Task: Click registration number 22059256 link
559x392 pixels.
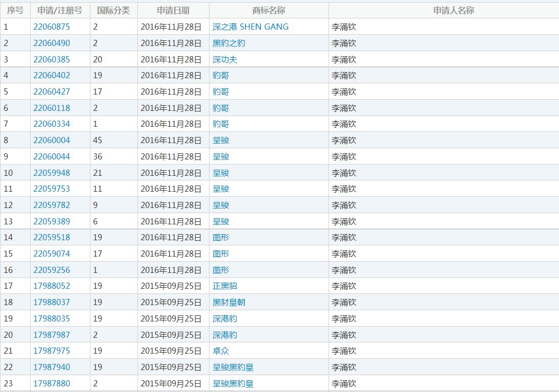Action: click(x=52, y=270)
